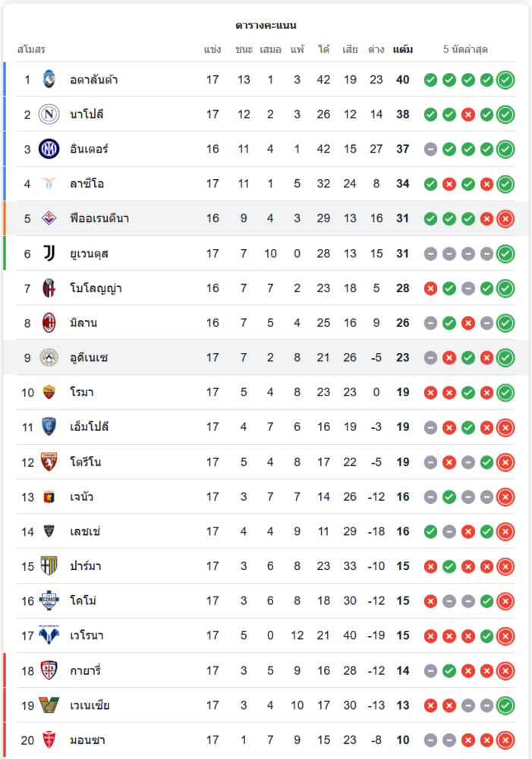The width and height of the screenshot is (532, 759).
Task: Select the อูดิเนเซ table row
Action: pyautogui.click(x=266, y=357)
